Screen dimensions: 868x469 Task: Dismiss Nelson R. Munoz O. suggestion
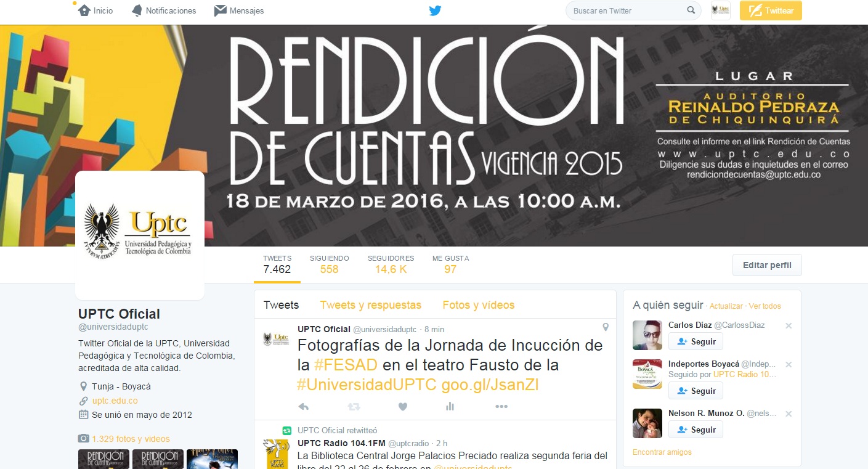click(x=789, y=414)
